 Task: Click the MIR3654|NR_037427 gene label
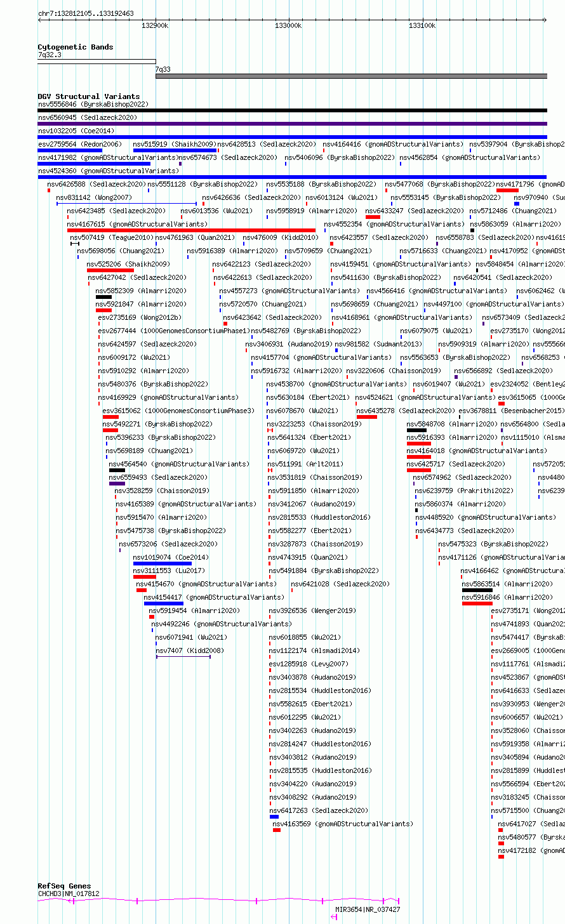pos(368,909)
